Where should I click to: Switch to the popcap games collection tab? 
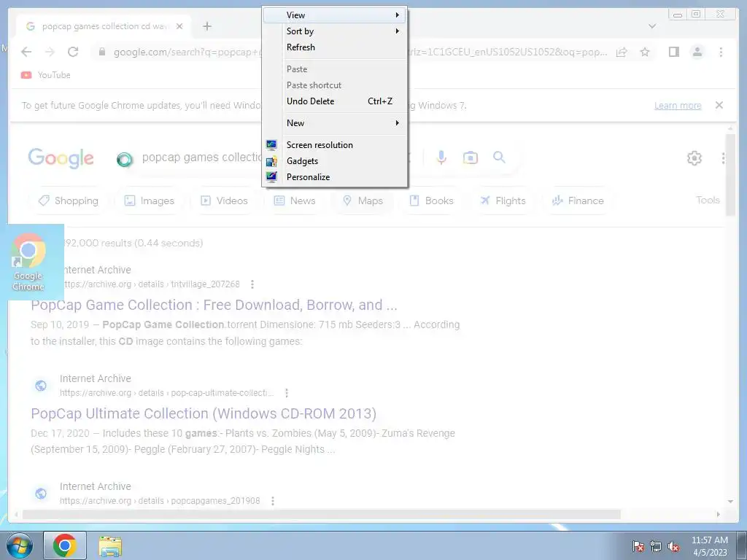click(x=104, y=26)
